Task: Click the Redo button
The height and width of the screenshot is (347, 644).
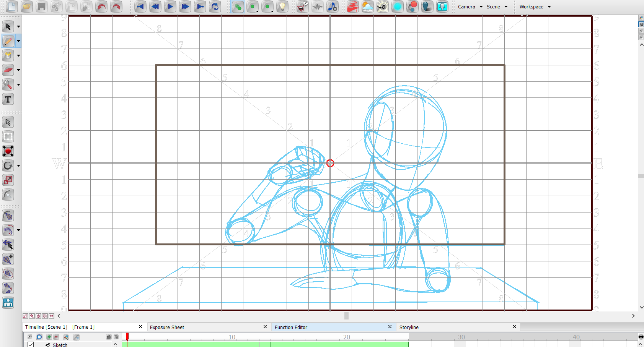Action: [x=116, y=6]
